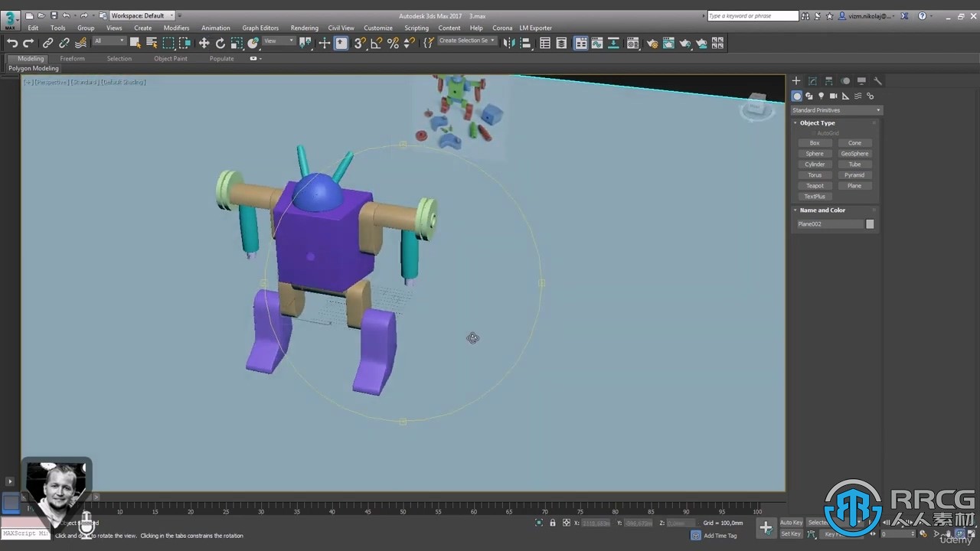This screenshot has height=551, width=980.
Task: Switch to Modify panel tab icon
Action: pos(812,80)
